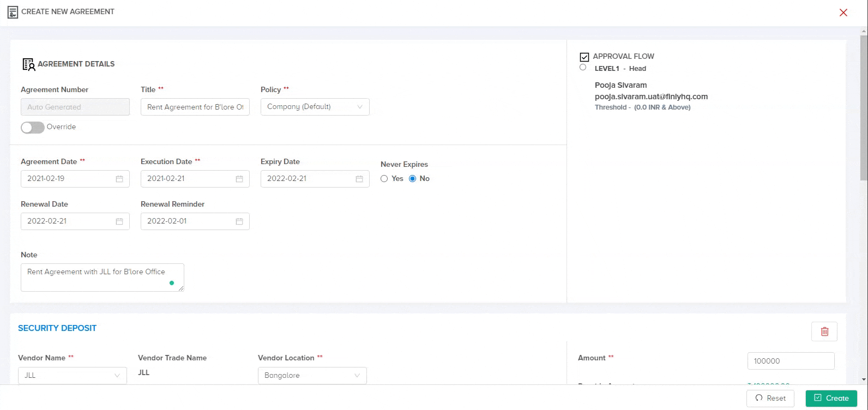Select No for Never Expires
868x410 pixels.
click(413, 179)
